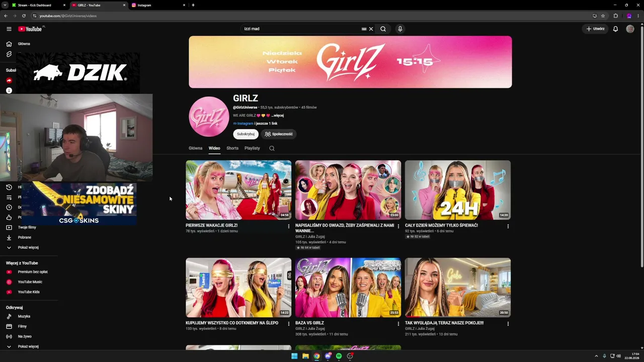Click the YouTube search input field
Screen dimensions: 644x362
301,29
